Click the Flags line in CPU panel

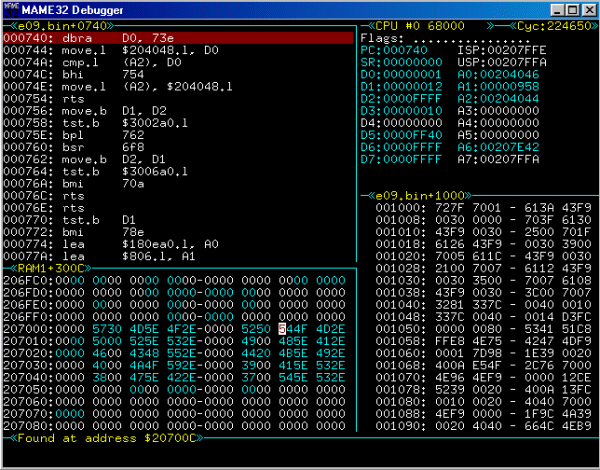pos(420,37)
